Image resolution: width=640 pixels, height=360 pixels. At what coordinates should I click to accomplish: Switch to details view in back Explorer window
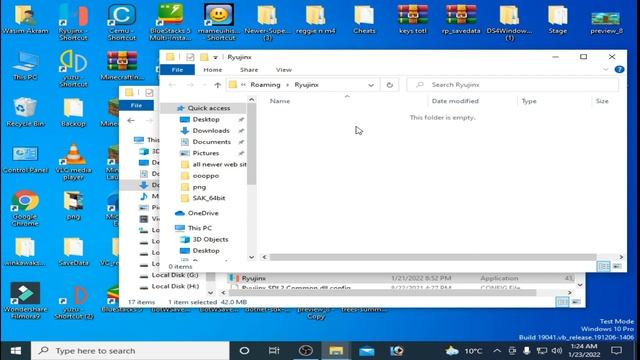[562, 302]
